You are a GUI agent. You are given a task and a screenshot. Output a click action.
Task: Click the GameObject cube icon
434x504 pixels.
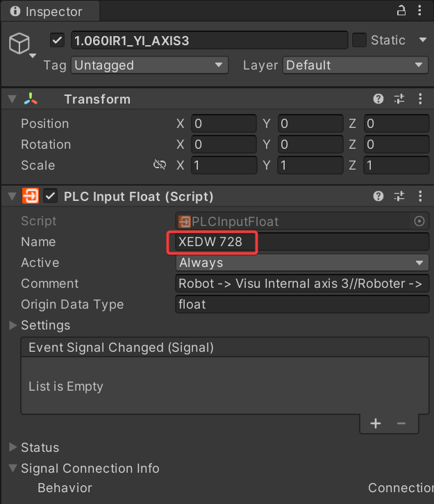pyautogui.click(x=19, y=43)
